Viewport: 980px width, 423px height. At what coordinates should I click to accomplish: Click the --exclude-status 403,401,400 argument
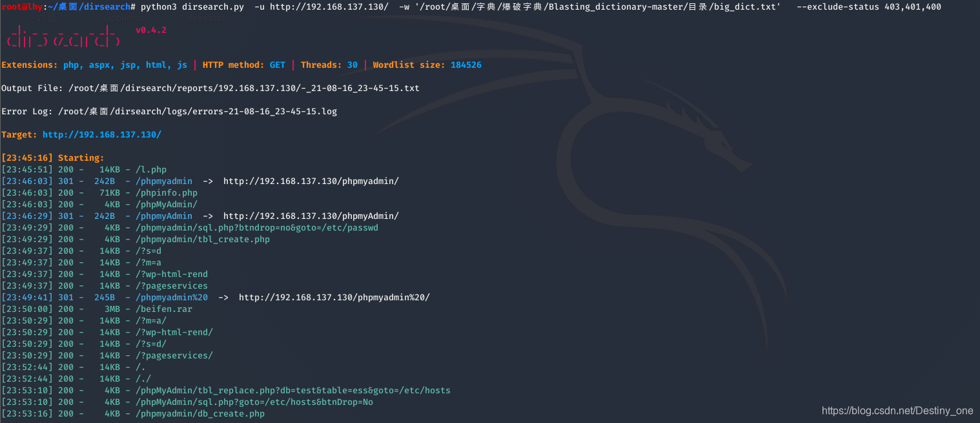point(869,6)
